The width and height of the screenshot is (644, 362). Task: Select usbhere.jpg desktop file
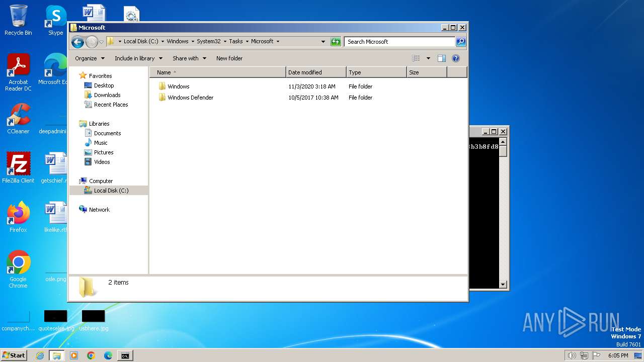94,321
